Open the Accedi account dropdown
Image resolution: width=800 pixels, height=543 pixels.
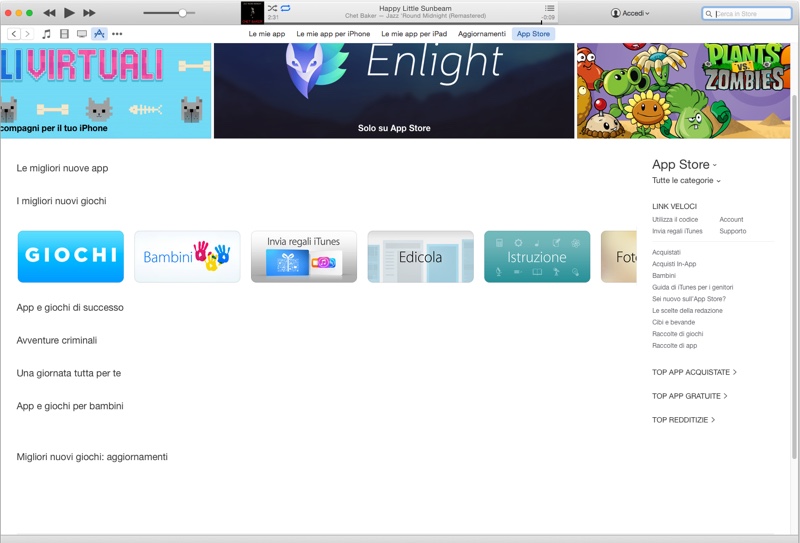[x=630, y=13]
